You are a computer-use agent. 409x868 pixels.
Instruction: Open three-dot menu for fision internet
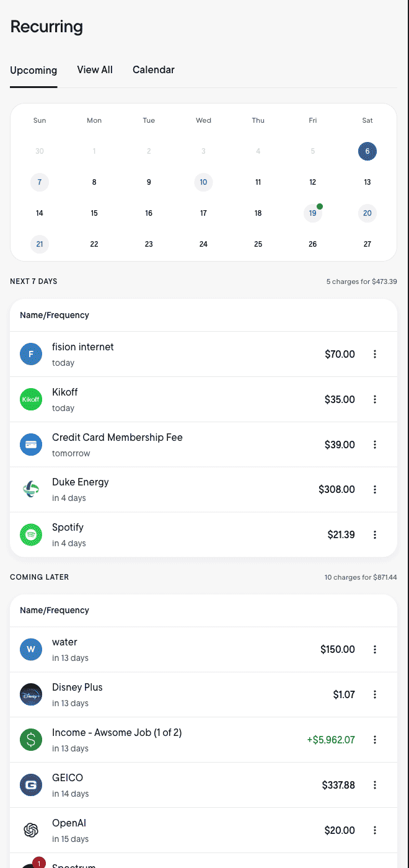tap(375, 354)
